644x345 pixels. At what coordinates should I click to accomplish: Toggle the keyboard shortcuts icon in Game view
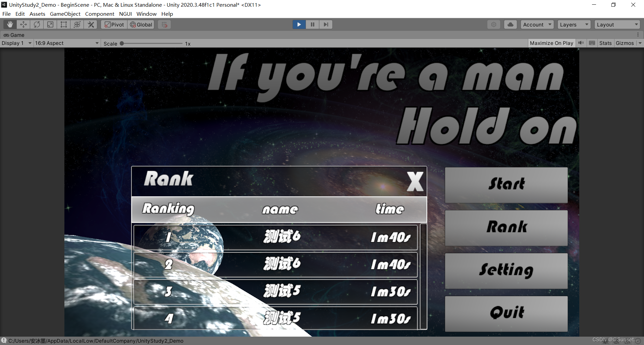coord(592,43)
